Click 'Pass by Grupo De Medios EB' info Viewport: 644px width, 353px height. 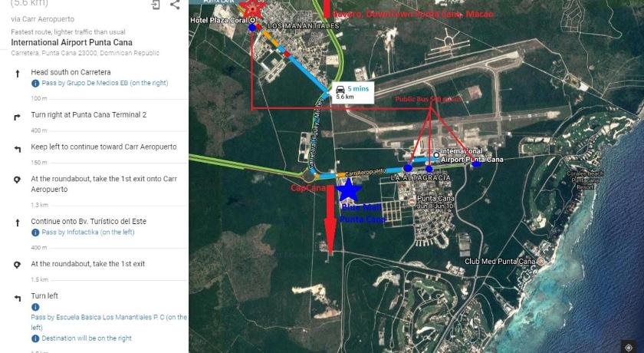pos(105,83)
